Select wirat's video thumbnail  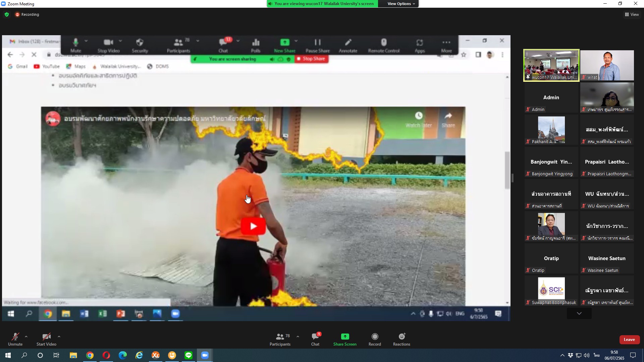click(607, 65)
